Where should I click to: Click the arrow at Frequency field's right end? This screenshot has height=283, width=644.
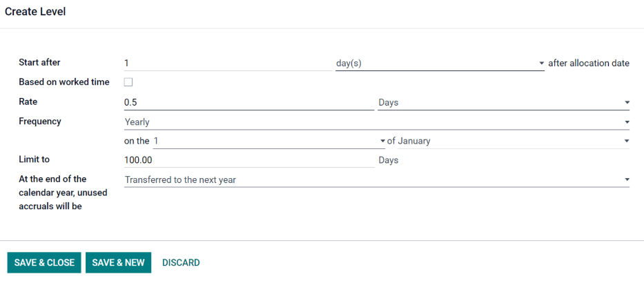pyautogui.click(x=627, y=122)
